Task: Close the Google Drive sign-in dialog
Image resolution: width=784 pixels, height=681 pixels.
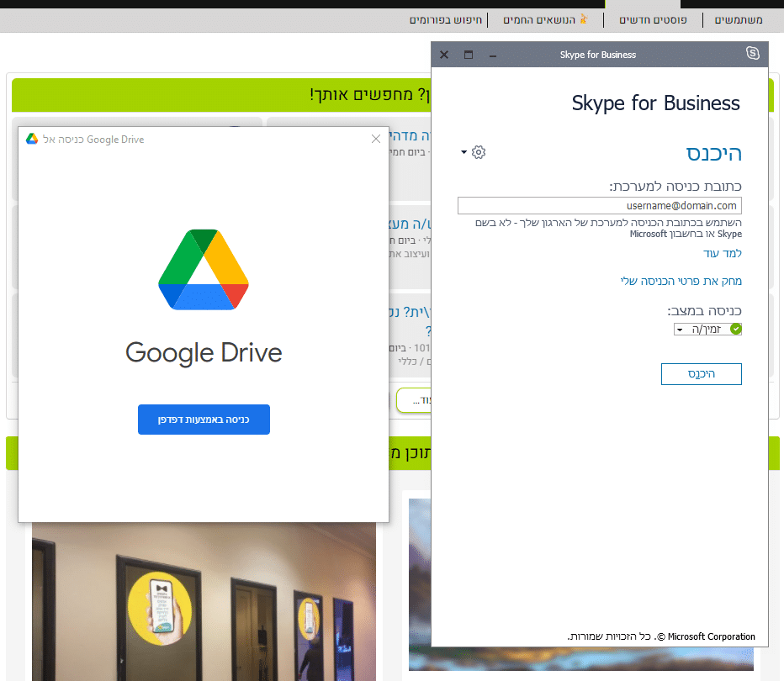Action: point(376,139)
